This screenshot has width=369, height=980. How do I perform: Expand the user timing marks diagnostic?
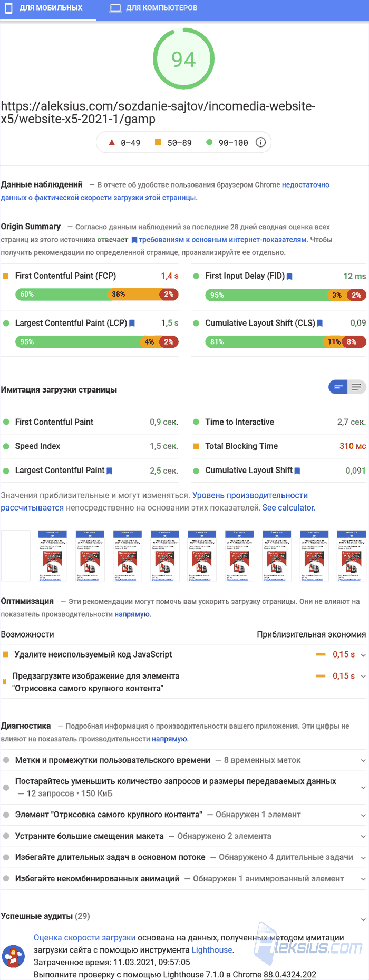click(184, 760)
